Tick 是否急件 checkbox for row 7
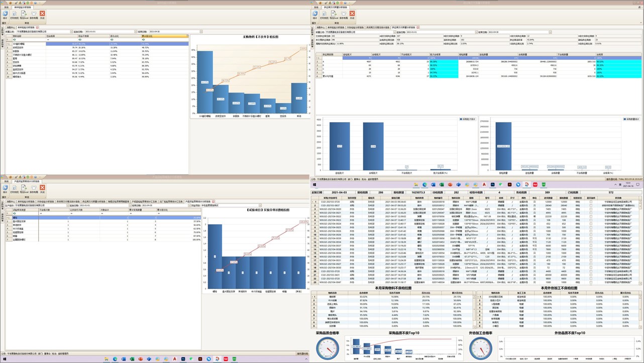The image size is (644, 363). [591, 224]
